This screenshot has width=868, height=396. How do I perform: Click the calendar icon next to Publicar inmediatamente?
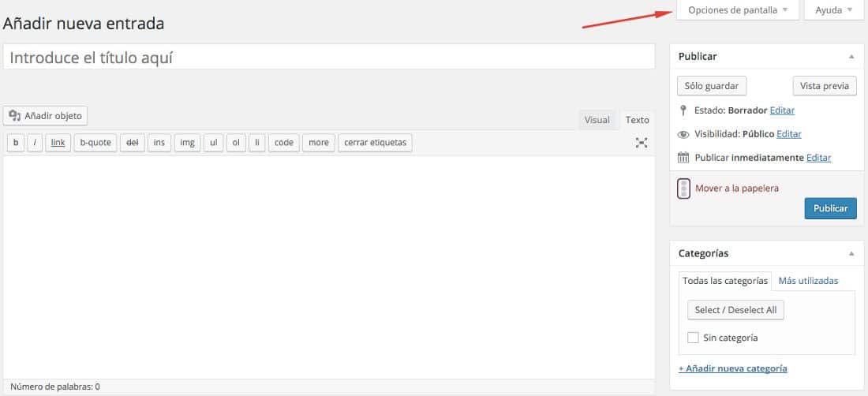coord(683,158)
